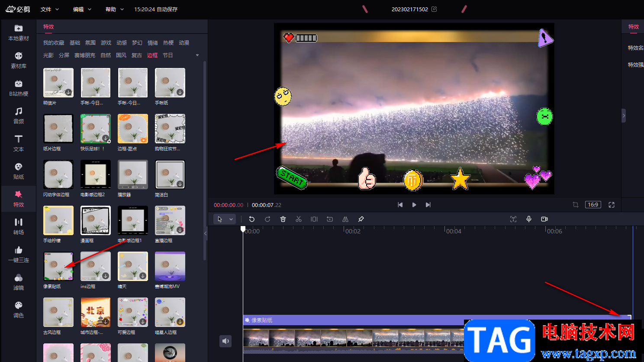
Task: Click the freeze frame toolbar icon
Action: tap(314, 219)
